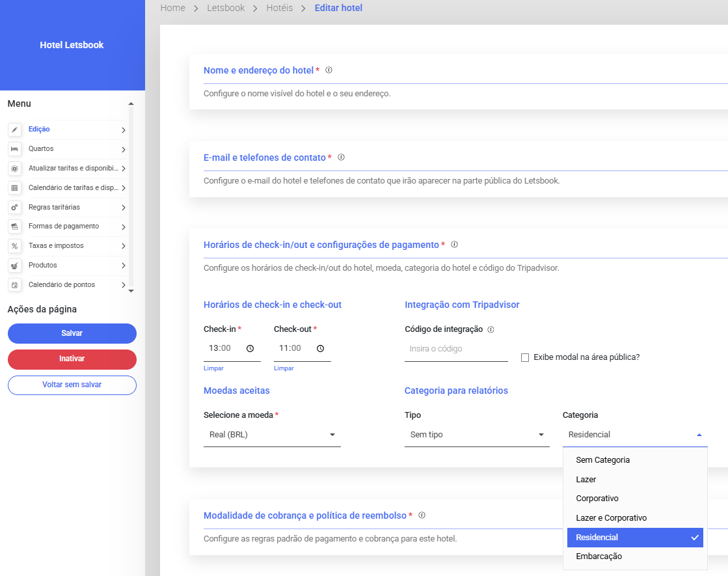This screenshot has height=576, width=728.
Task: Click info icon next to Nome e endereço do hotel
Action: click(329, 70)
